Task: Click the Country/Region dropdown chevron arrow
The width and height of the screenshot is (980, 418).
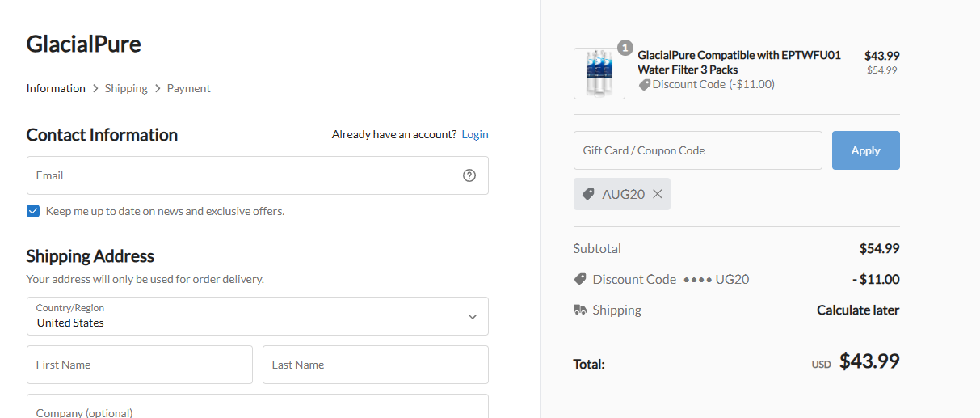Action: click(473, 317)
